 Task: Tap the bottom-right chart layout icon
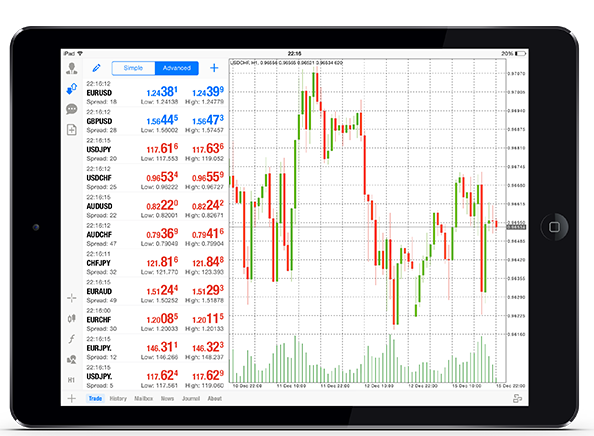point(517,398)
